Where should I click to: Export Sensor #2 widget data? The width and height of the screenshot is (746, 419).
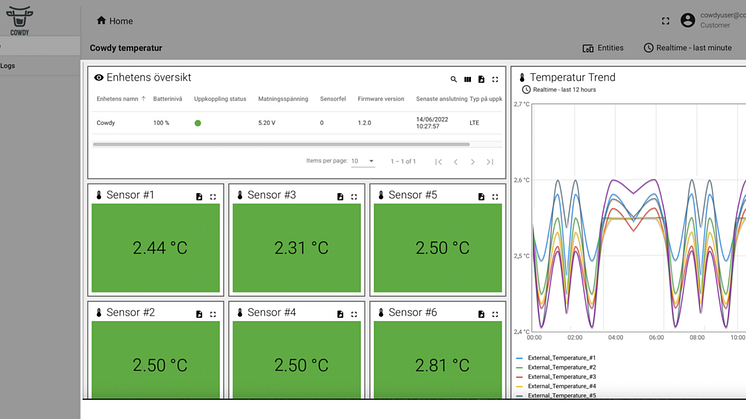[x=199, y=314]
